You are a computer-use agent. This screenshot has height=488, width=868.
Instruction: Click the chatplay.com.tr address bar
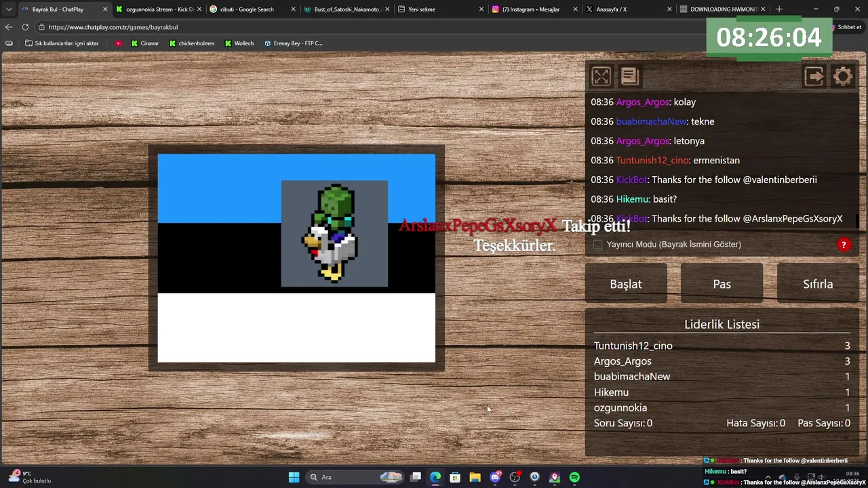366,27
